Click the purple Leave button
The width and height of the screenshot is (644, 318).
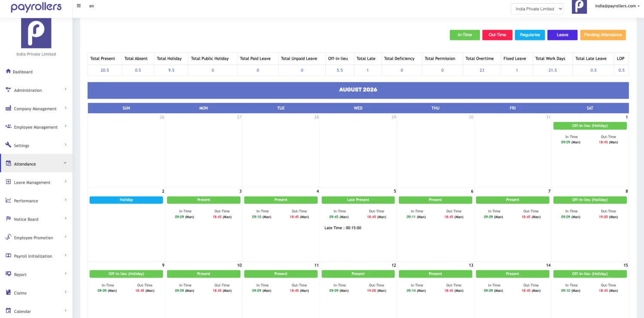click(x=562, y=35)
